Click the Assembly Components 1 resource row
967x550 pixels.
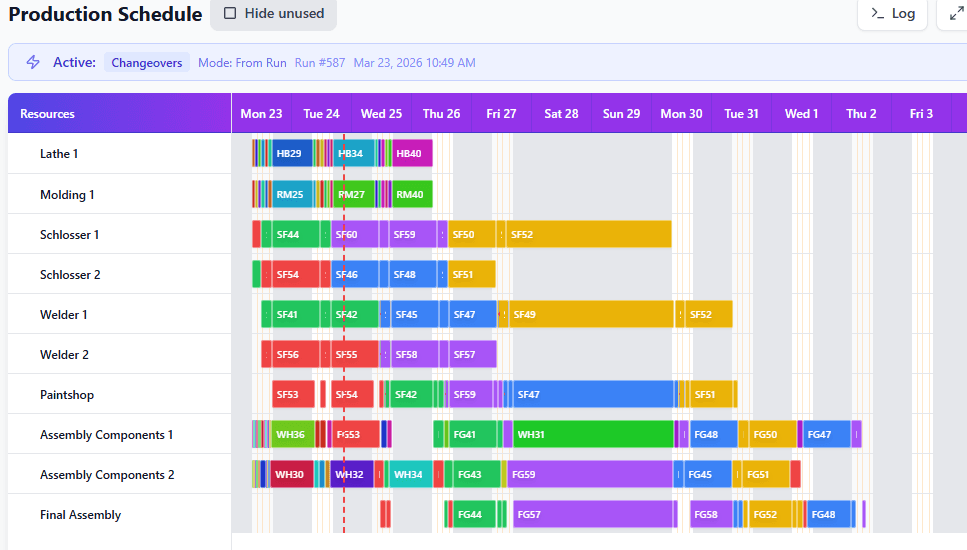tap(120, 435)
